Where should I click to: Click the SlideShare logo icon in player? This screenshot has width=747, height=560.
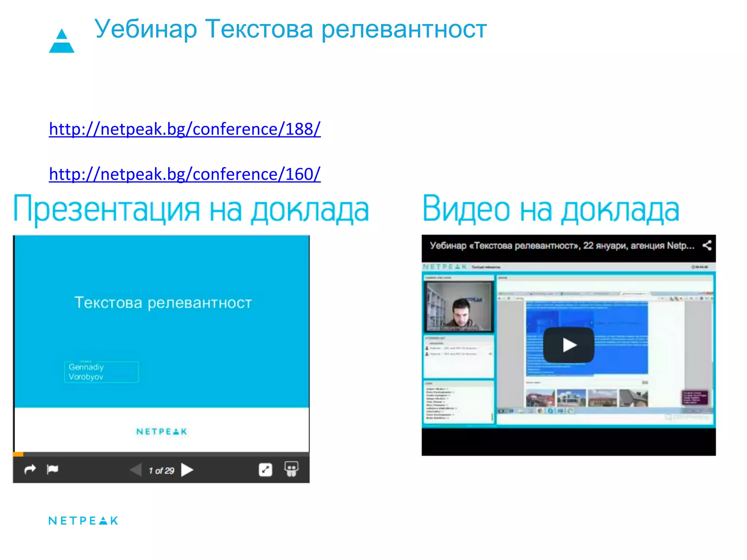(x=291, y=469)
